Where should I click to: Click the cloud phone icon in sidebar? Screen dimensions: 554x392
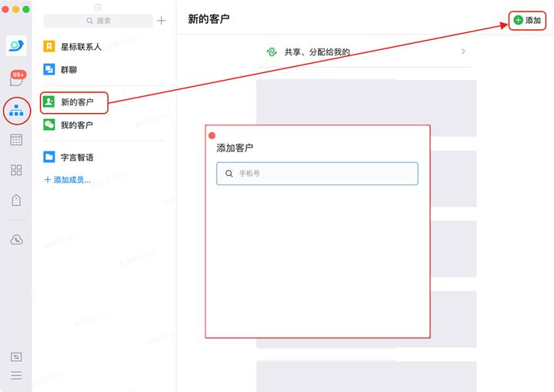16,240
